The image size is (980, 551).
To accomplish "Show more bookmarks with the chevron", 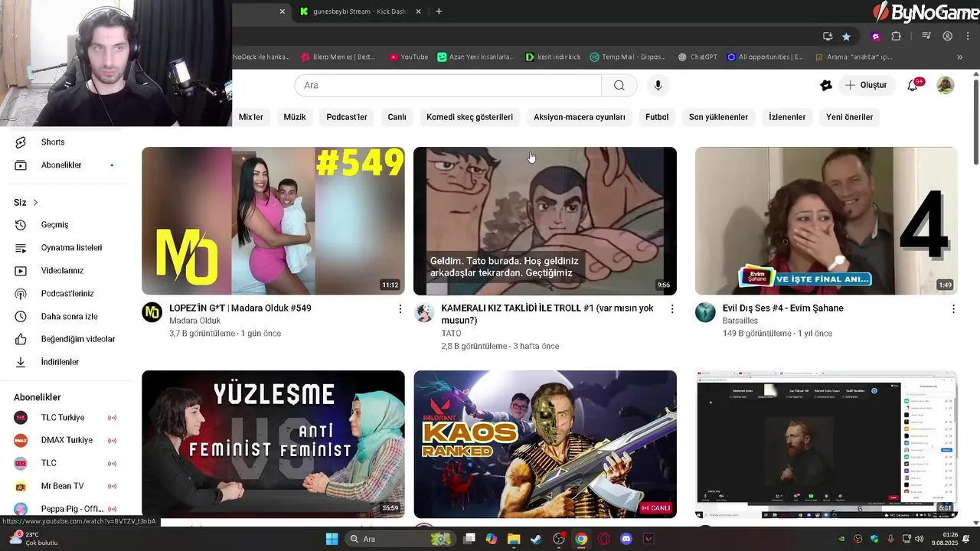I will tap(959, 57).
